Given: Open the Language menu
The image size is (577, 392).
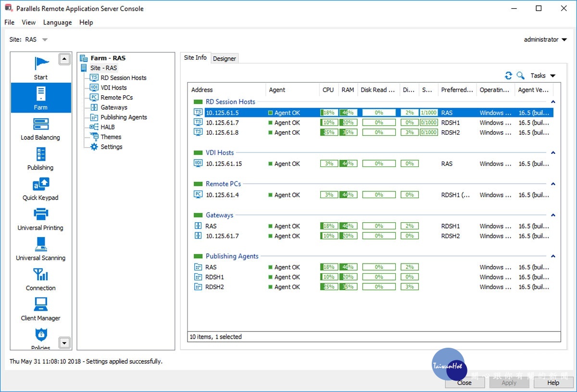Looking at the screenshot, I should coord(57,22).
